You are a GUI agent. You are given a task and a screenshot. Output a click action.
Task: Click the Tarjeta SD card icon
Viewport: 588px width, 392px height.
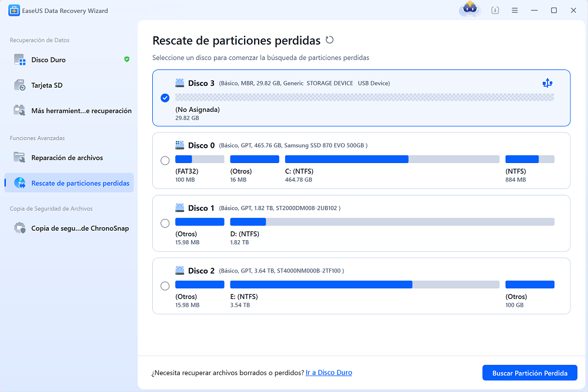[x=19, y=85]
